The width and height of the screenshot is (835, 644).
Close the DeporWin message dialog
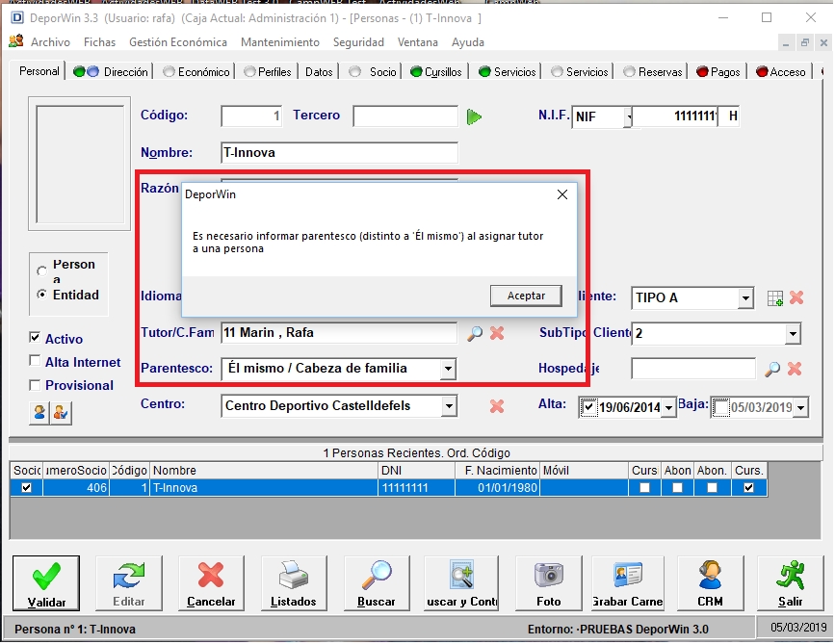(562, 194)
